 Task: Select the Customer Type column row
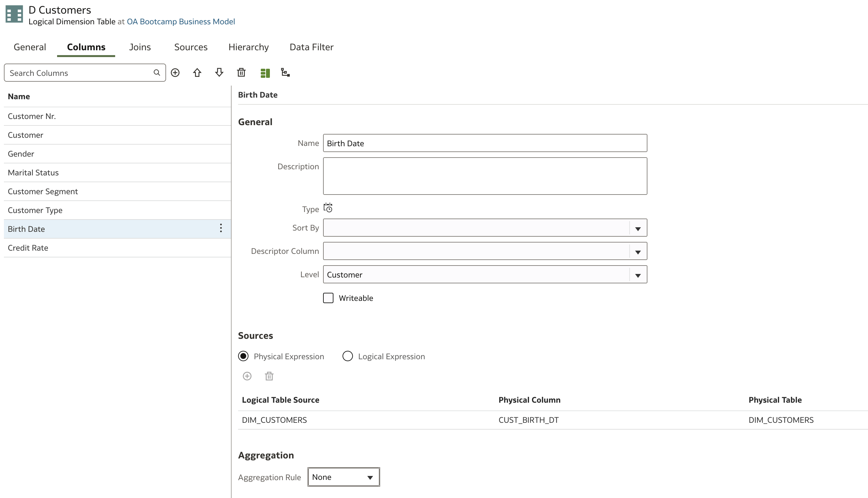click(117, 210)
